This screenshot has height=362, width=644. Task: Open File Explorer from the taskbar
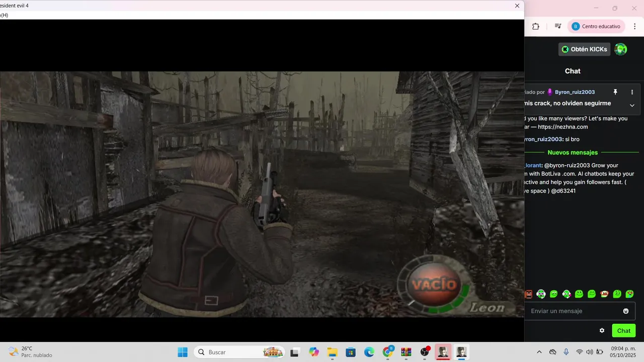pyautogui.click(x=332, y=352)
